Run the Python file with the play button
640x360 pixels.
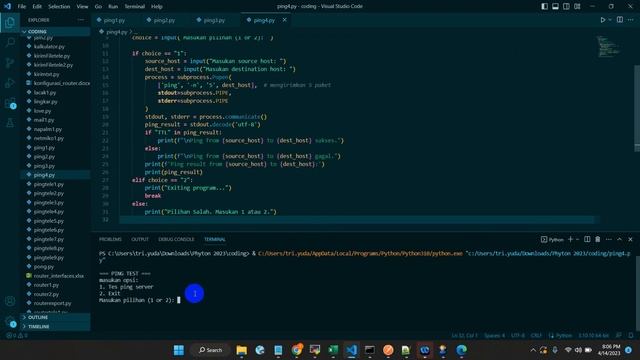602,20
